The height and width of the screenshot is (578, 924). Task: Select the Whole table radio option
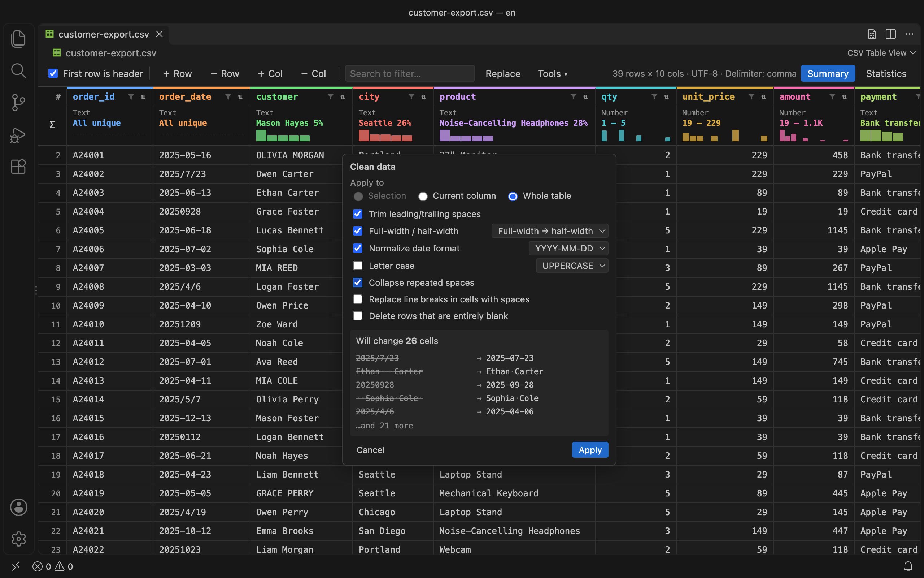513,196
